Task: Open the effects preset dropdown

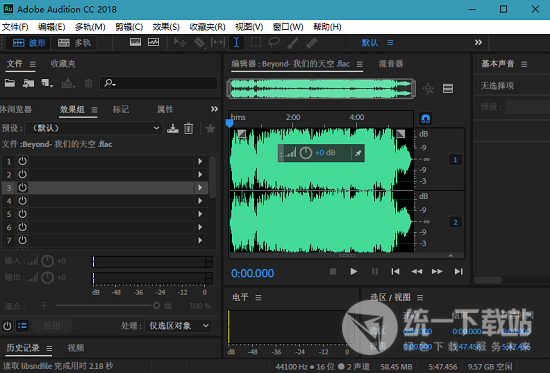Action: point(94,128)
